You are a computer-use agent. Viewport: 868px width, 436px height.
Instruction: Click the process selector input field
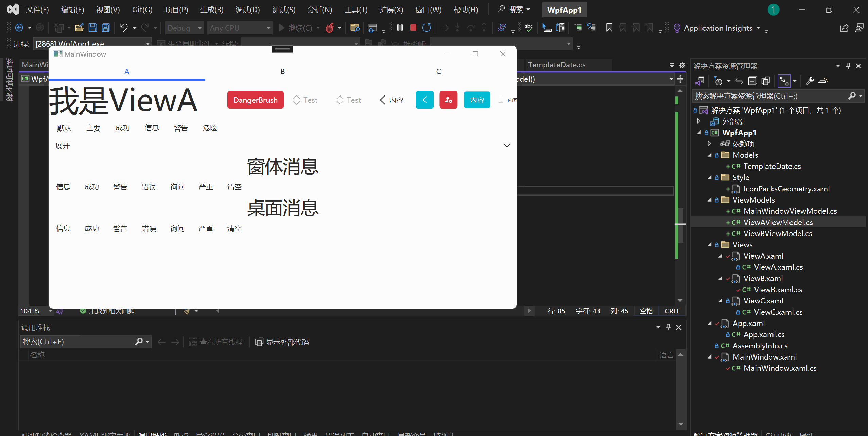[91, 43]
